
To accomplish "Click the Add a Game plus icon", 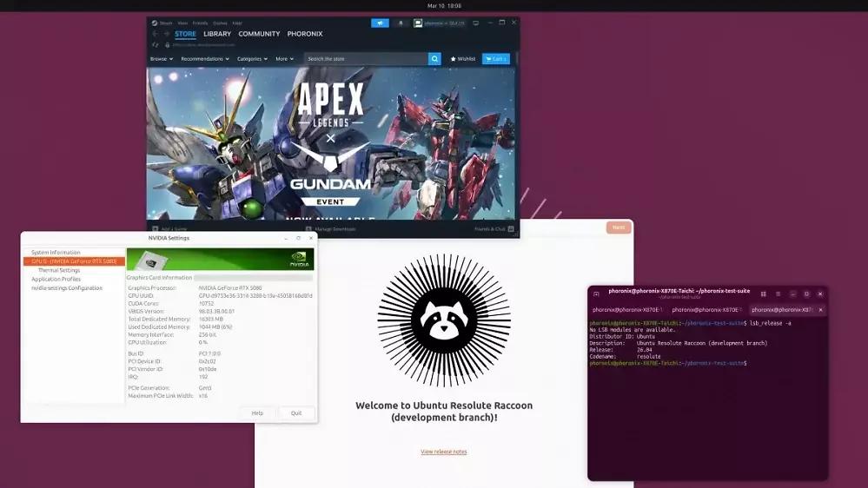I will pos(155,228).
